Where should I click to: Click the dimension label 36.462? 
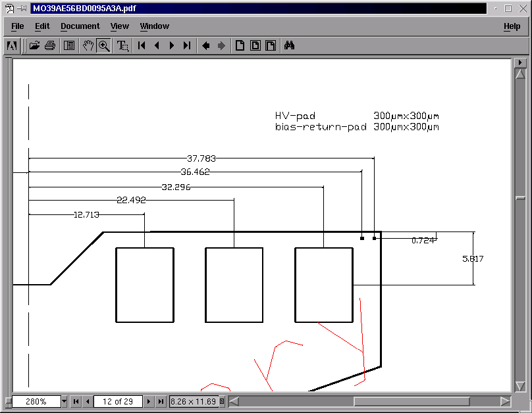pyautogui.click(x=195, y=172)
